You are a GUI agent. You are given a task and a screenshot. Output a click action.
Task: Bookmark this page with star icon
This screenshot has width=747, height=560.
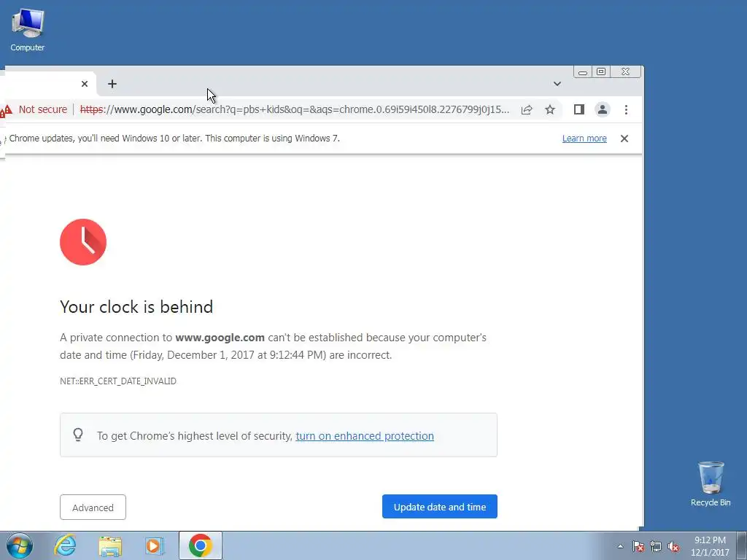[x=550, y=110]
